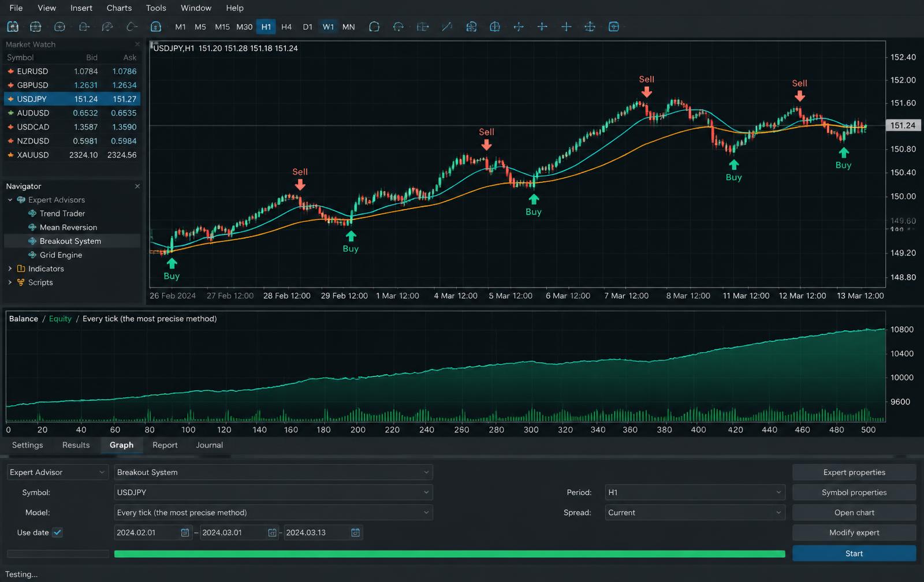Click the Sell arrow near 7 Mar
This screenshot has height=582, width=924.
(647, 92)
